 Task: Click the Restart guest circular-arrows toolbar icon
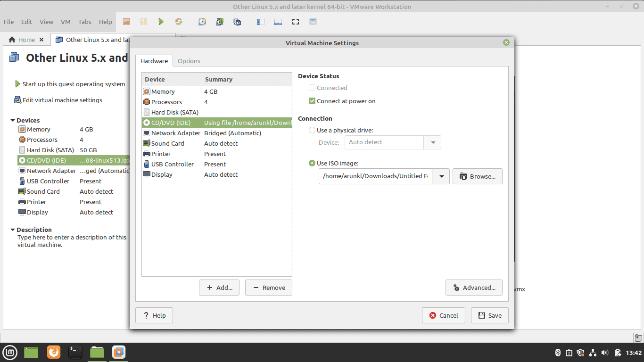[179, 22]
